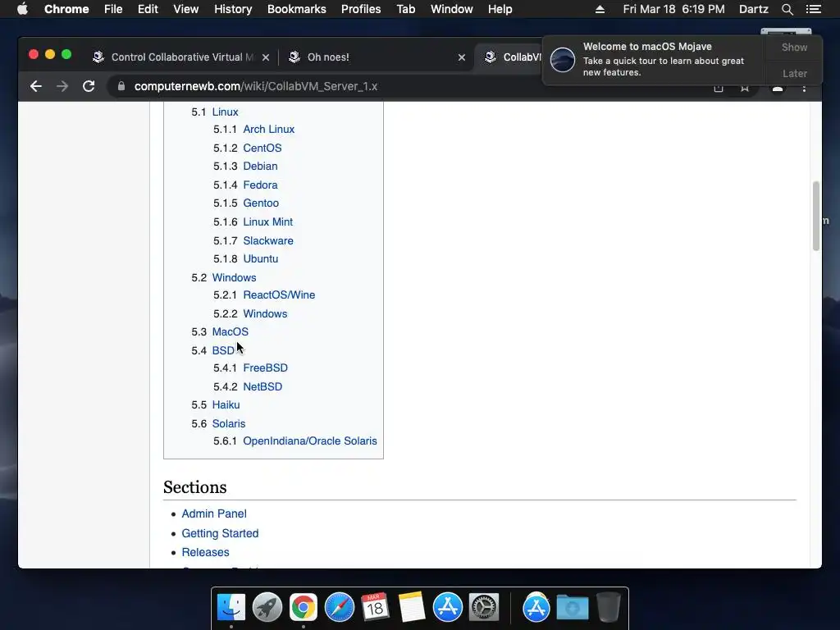Jump to the 5.1 Linux contents link
This screenshot has height=630, width=840.
point(225,112)
